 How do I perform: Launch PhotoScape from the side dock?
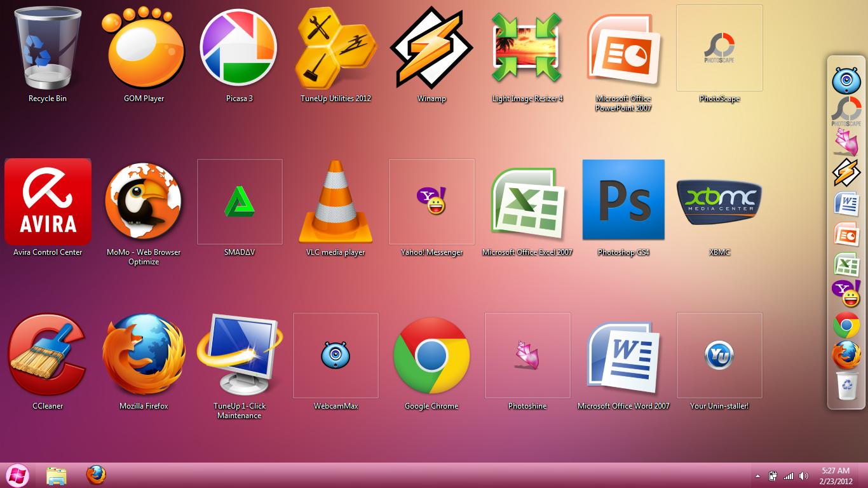(846, 112)
